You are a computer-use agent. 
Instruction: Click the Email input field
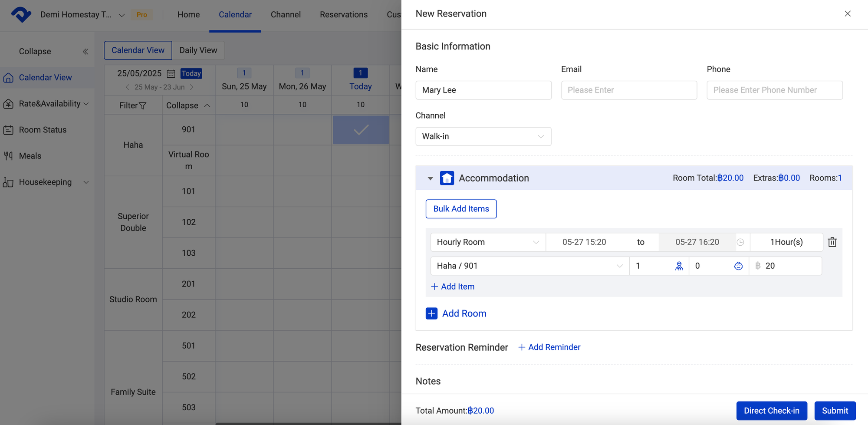(628, 90)
